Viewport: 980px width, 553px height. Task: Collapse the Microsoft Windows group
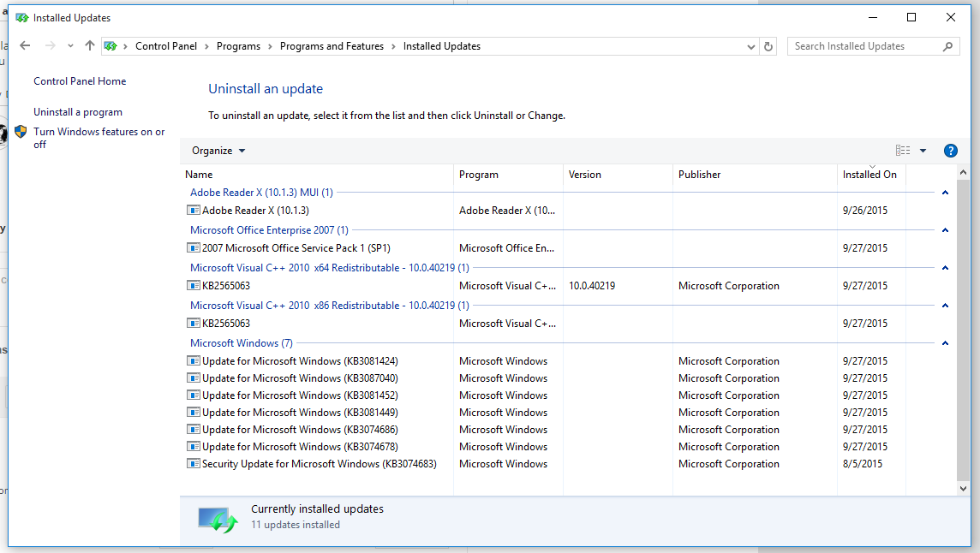[945, 343]
